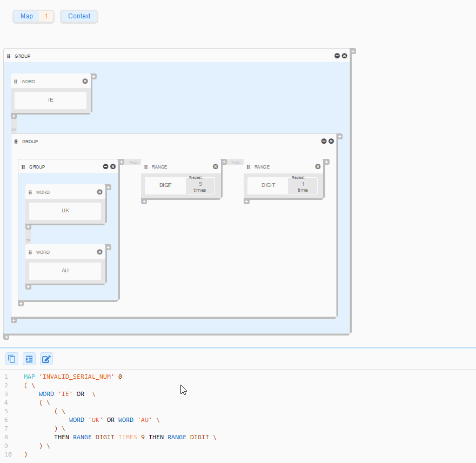
Task: Add block below second-level GROUP
Action: pos(14,320)
